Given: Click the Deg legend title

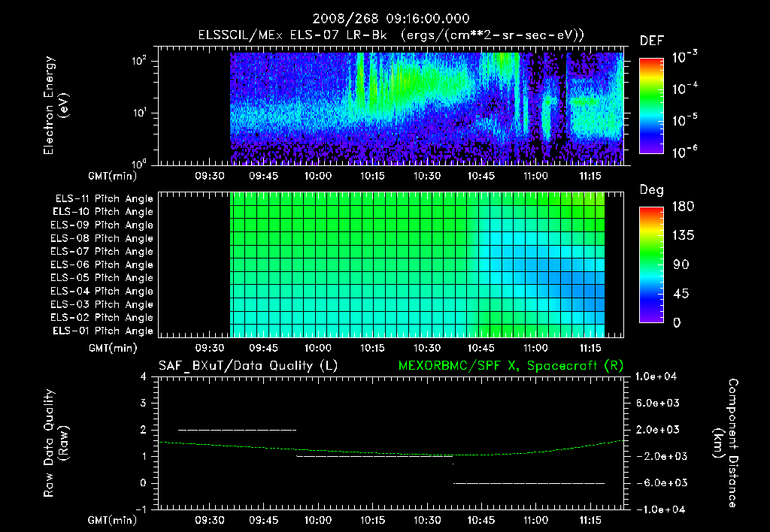Looking at the screenshot, I should pos(652,190).
